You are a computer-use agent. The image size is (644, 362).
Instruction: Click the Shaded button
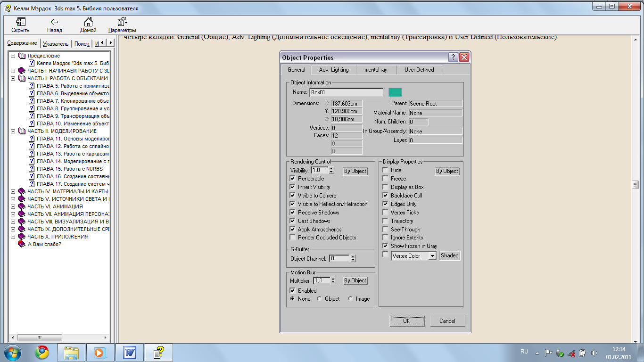(x=450, y=255)
